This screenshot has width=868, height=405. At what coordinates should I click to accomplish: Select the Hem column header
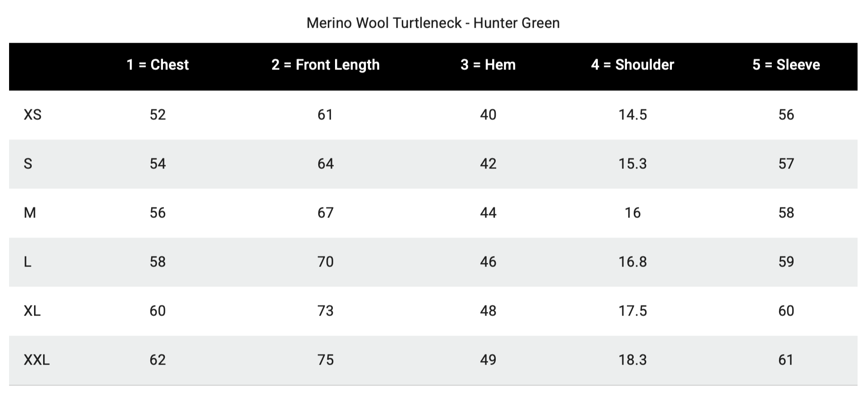pyautogui.click(x=488, y=65)
